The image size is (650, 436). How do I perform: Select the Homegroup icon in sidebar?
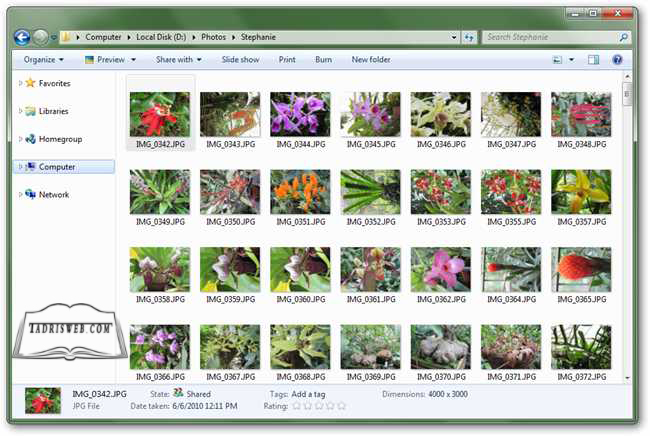[31, 139]
